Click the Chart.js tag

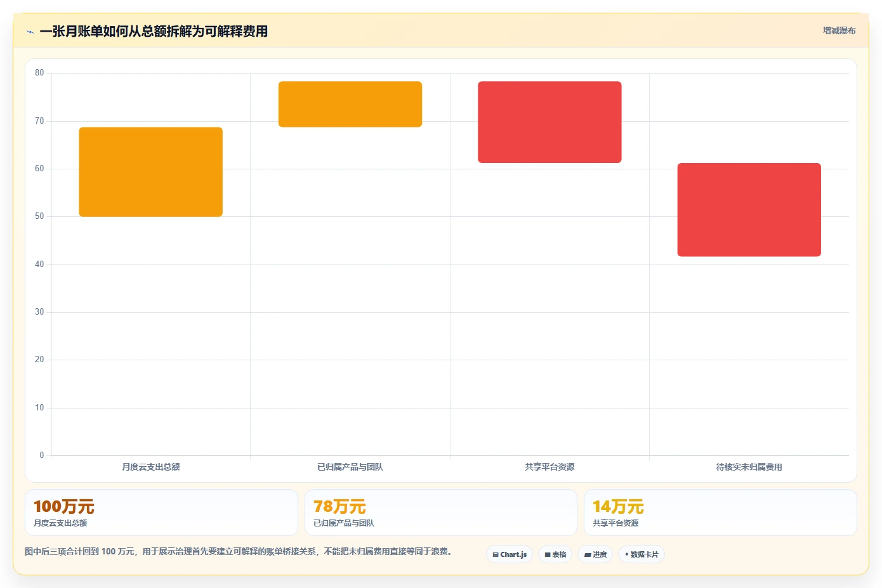[510, 554]
